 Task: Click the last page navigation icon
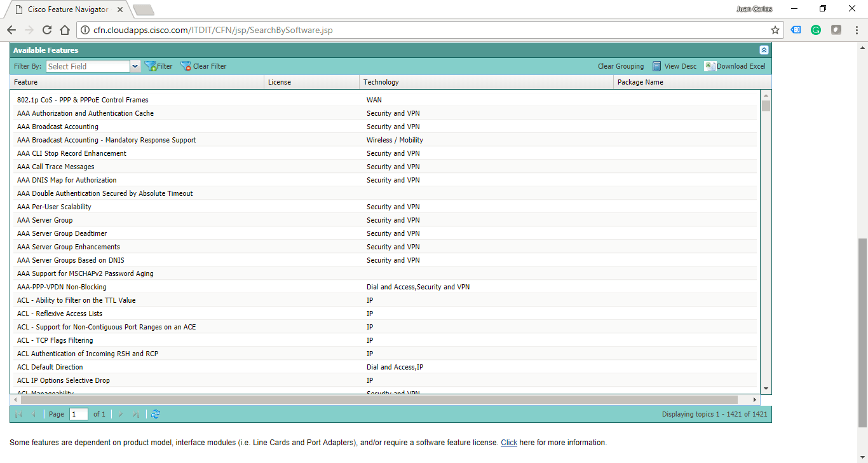[x=135, y=413]
